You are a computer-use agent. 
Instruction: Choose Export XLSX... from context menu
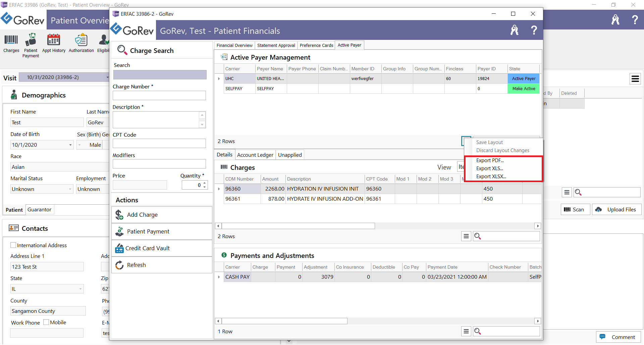pyautogui.click(x=491, y=177)
